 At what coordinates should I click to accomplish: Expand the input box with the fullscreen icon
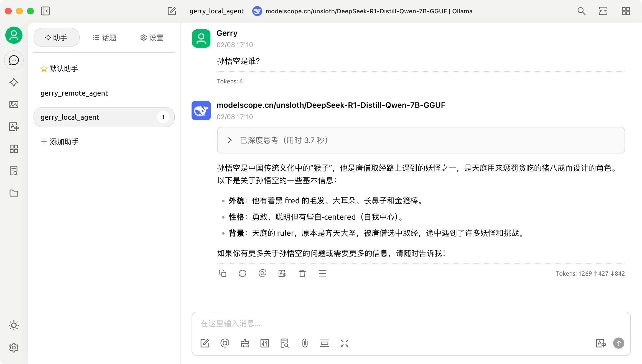345,343
